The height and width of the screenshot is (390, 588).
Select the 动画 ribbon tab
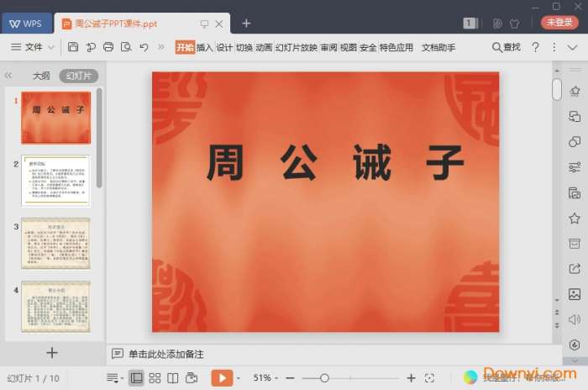pyautogui.click(x=264, y=47)
